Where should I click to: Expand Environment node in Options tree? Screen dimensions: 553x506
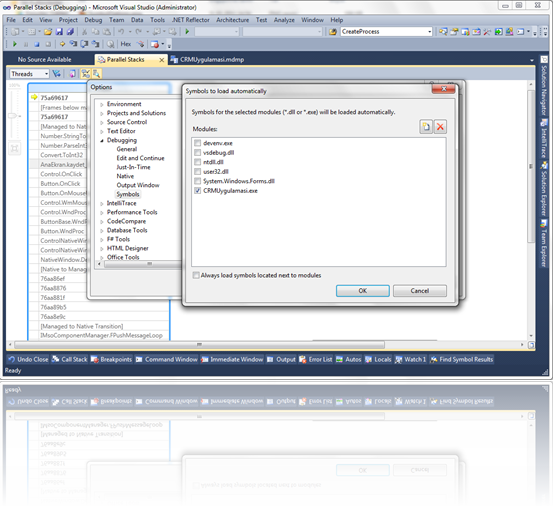click(102, 104)
